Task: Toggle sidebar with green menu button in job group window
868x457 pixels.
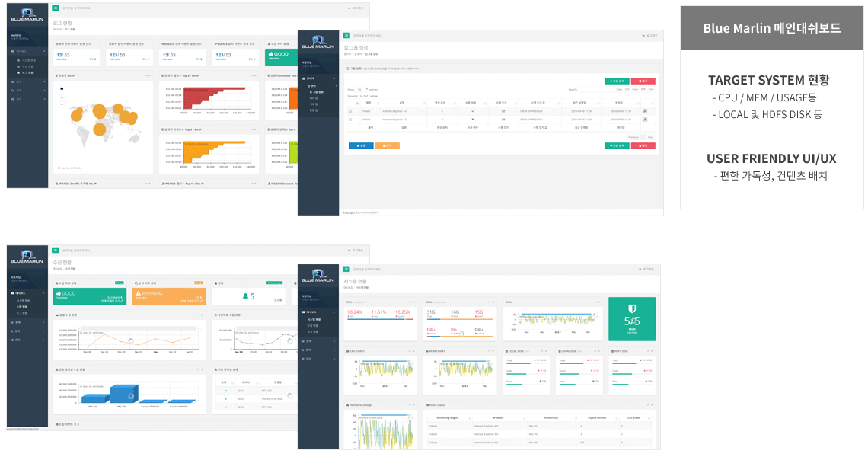Action: (x=346, y=36)
